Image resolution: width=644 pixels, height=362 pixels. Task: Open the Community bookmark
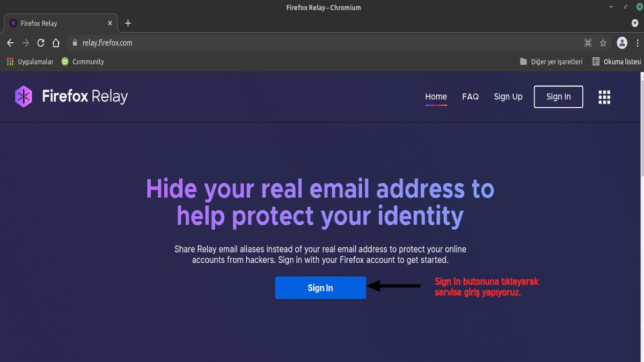point(83,61)
